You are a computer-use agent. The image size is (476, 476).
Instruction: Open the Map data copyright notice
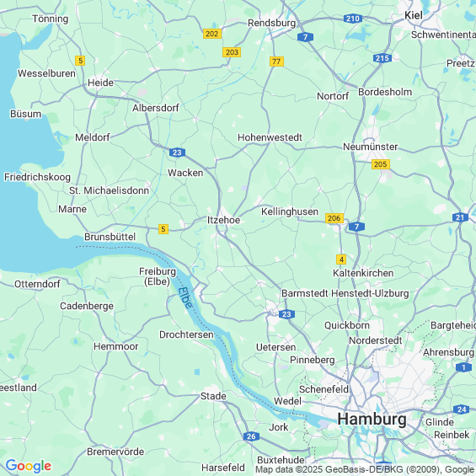click(x=365, y=469)
